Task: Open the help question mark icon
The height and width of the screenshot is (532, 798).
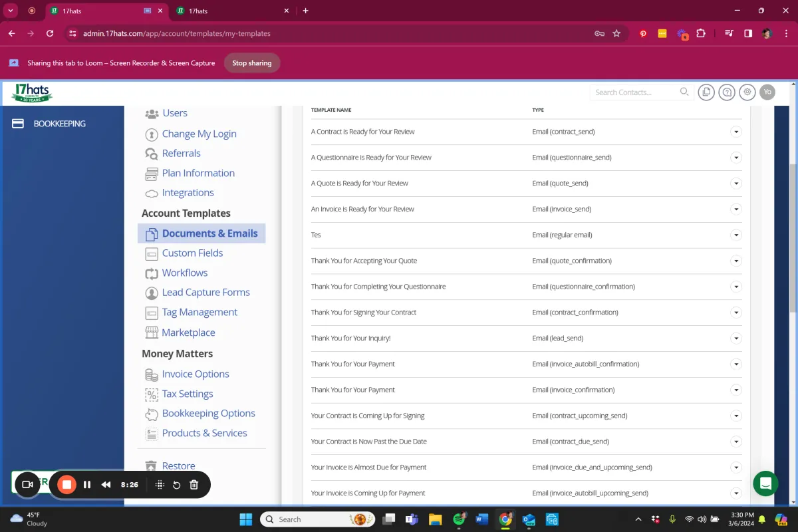Action: pyautogui.click(x=727, y=92)
